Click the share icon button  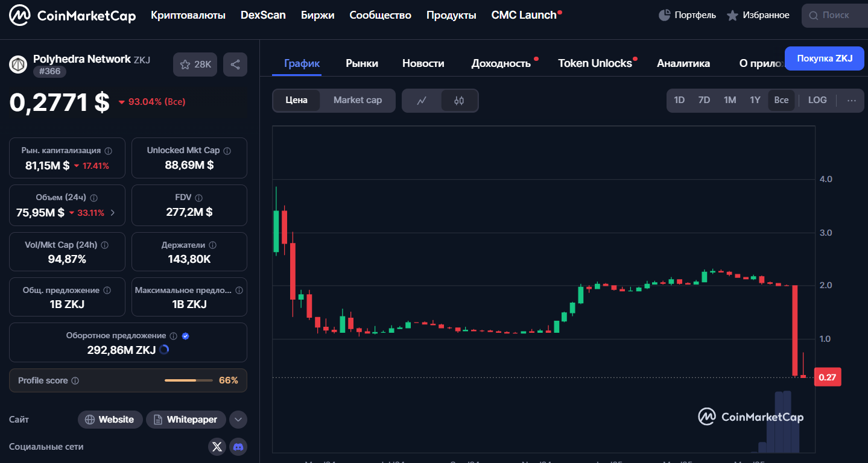click(x=235, y=65)
